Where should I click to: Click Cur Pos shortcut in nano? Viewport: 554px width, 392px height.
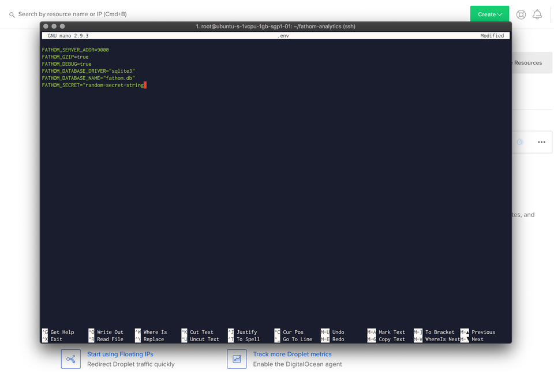pos(289,333)
